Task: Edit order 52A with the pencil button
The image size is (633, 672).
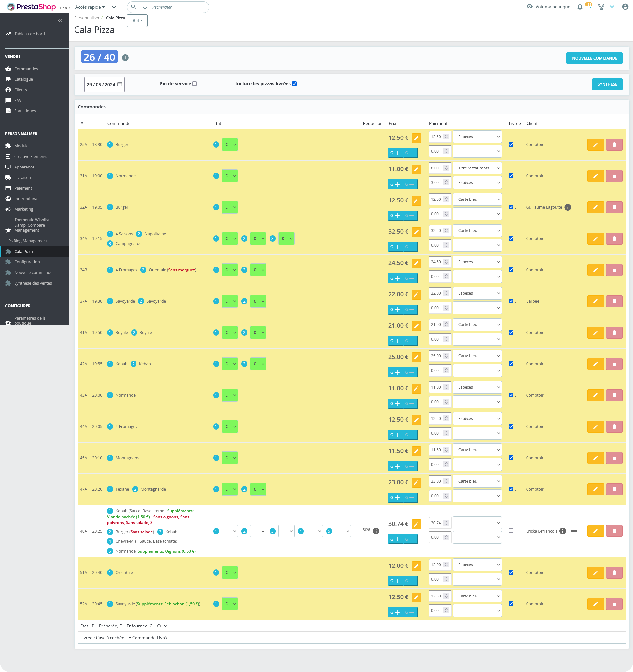Action: pos(595,604)
